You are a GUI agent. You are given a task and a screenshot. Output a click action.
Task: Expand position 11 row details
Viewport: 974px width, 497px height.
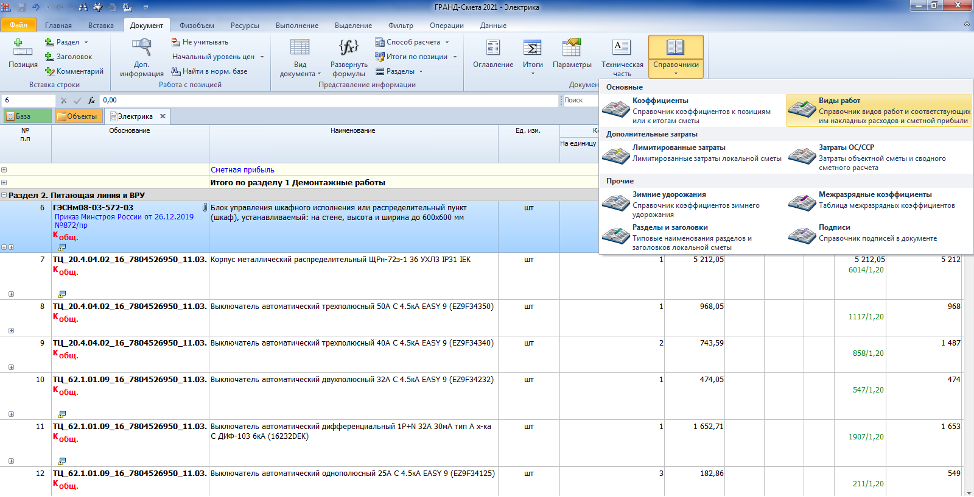(11, 460)
